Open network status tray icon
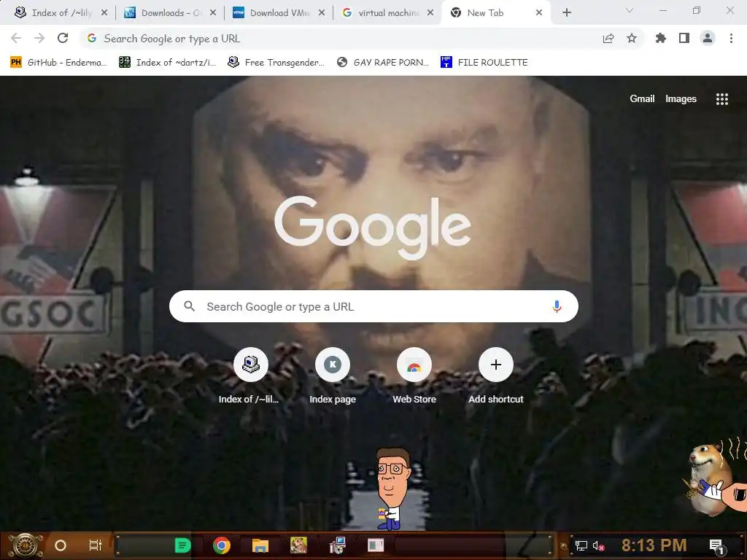 point(581,545)
